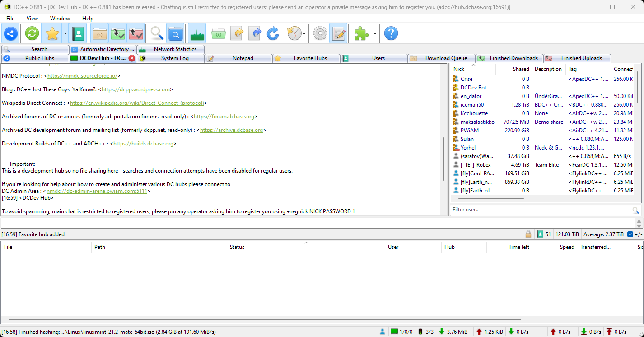Open the nmdc.sourceforge.io link

pos(82,76)
